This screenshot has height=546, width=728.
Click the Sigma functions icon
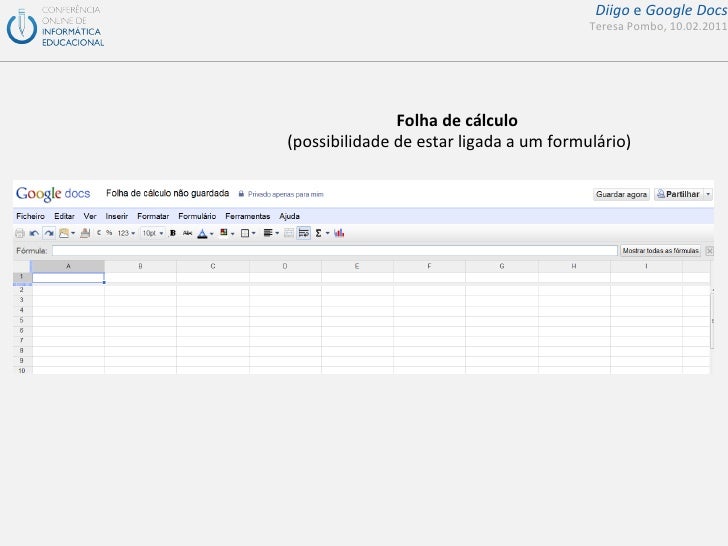(318, 233)
